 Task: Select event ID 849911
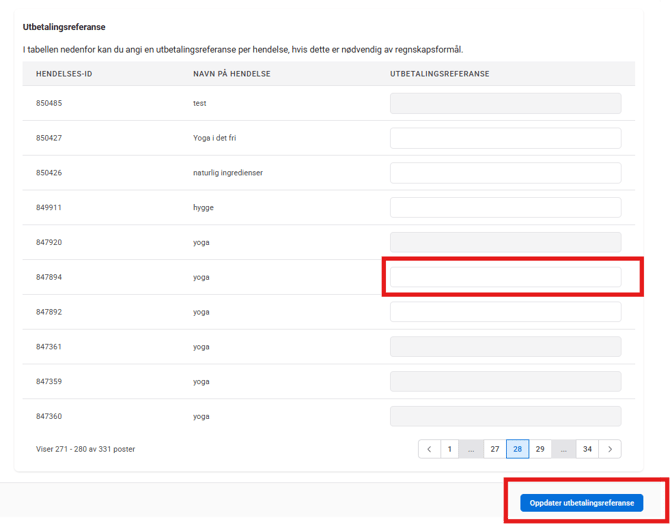point(49,208)
